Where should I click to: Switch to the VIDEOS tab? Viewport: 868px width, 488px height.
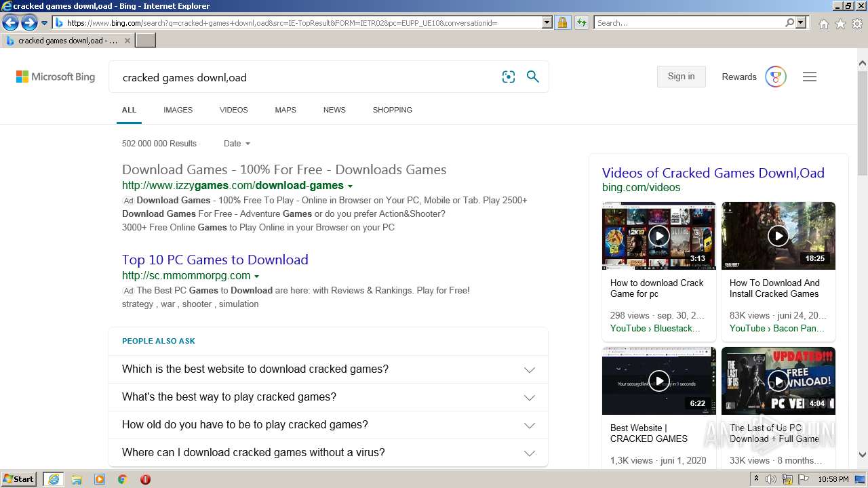coord(233,110)
